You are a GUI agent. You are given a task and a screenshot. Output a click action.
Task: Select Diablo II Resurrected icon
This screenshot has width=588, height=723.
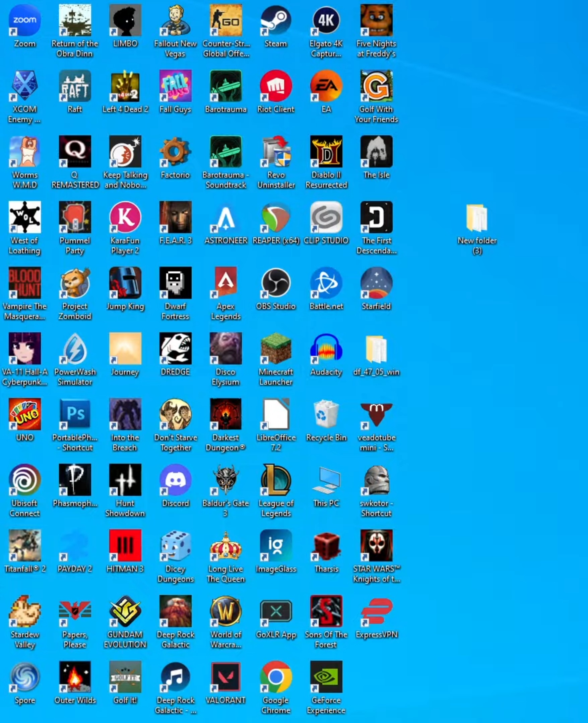(x=326, y=152)
